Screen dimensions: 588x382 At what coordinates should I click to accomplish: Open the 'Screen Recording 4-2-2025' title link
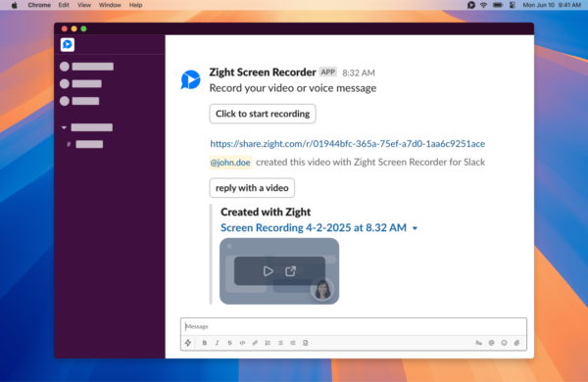(x=314, y=227)
